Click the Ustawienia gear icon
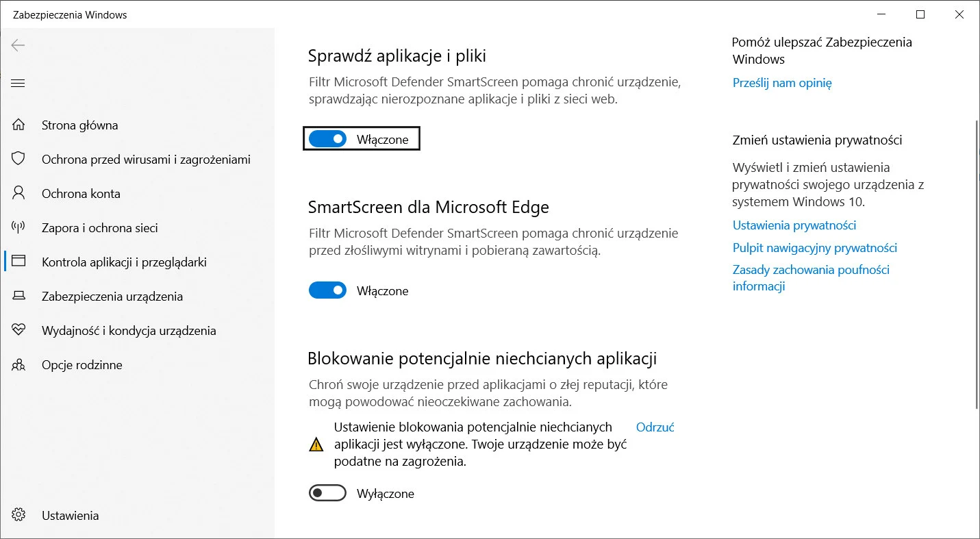This screenshot has height=539, width=980. click(18, 515)
